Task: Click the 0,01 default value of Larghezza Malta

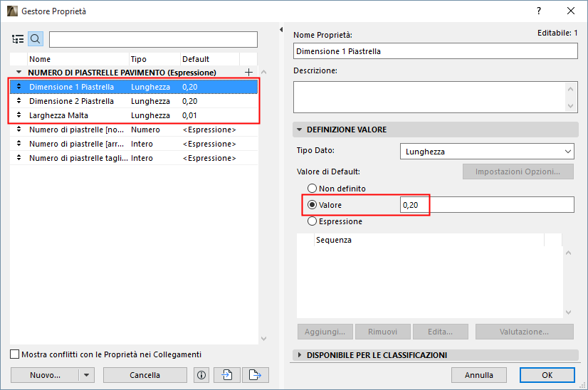Action: pos(190,115)
